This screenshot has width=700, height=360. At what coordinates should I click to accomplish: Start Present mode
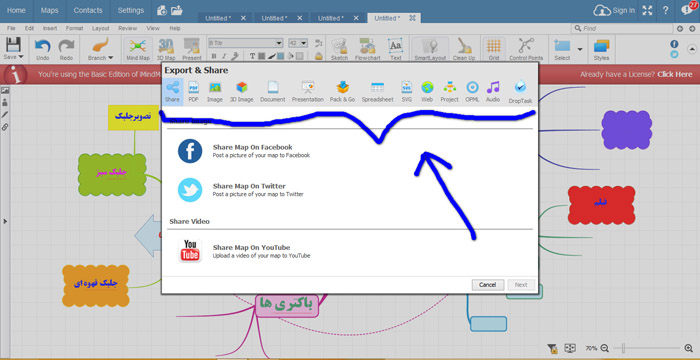192,49
